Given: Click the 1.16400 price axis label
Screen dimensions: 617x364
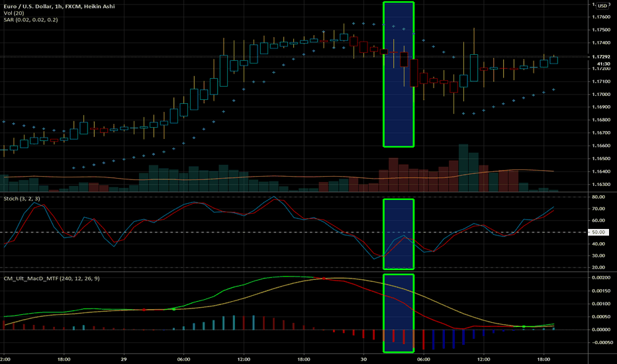Looking at the screenshot, I should [x=601, y=171].
